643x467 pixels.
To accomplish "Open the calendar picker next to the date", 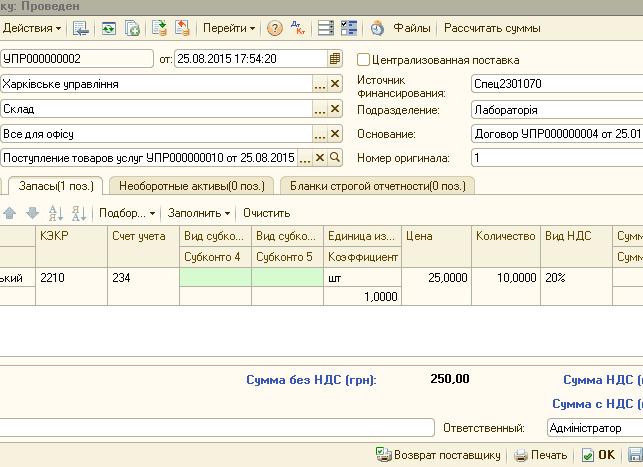I will [335, 59].
